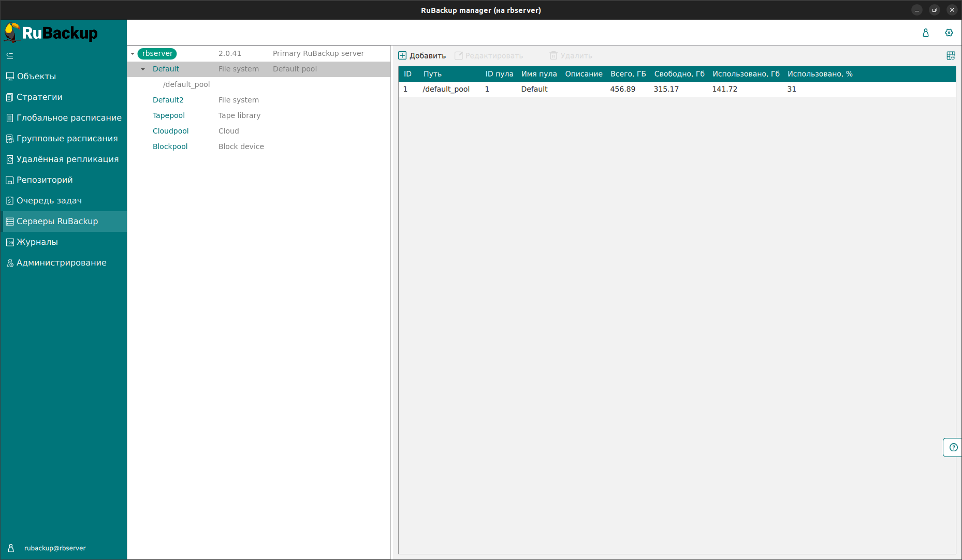962x560 pixels.
Task: Collapse the Default pool tree arrow
Action: pyautogui.click(x=143, y=69)
